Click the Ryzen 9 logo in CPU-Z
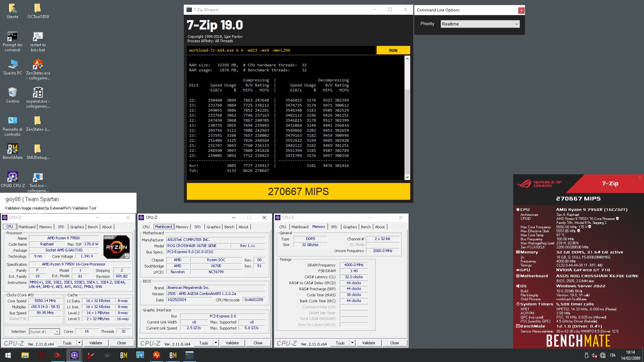 pos(116,247)
